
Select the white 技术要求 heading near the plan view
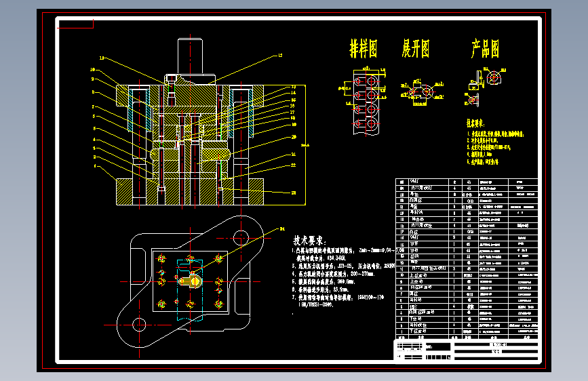(x=309, y=241)
